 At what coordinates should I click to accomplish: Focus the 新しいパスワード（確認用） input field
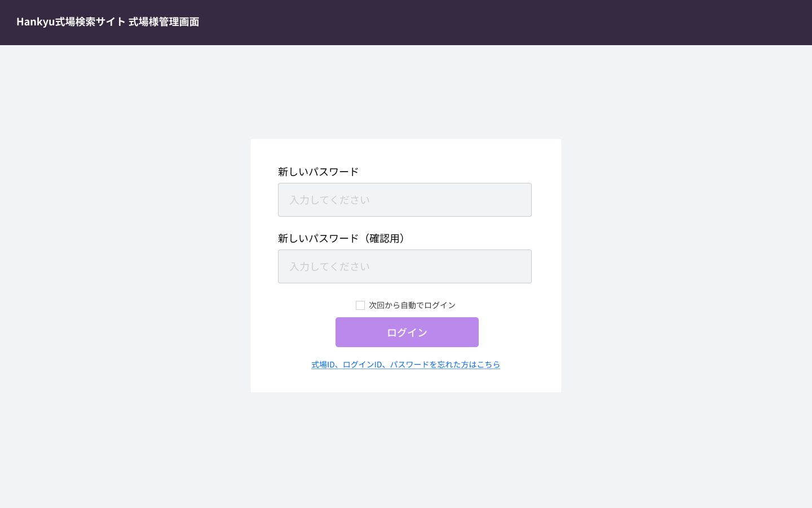[404, 266]
